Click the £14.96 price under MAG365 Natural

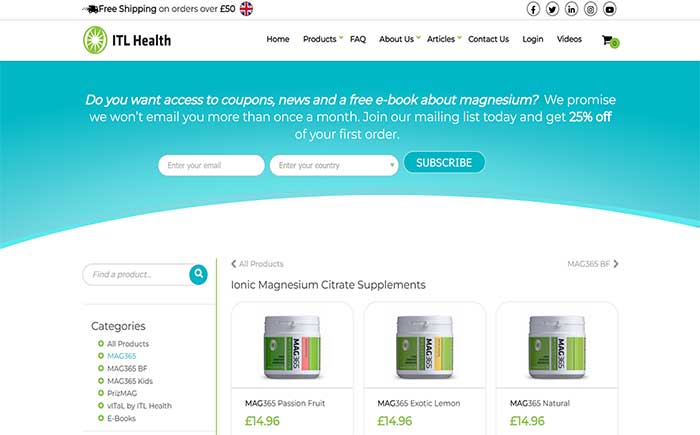click(527, 421)
